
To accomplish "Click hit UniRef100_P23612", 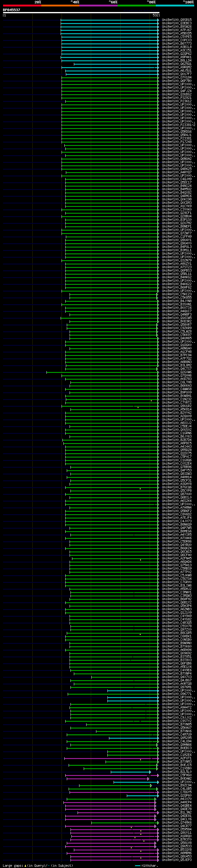I will pos(176,101).
